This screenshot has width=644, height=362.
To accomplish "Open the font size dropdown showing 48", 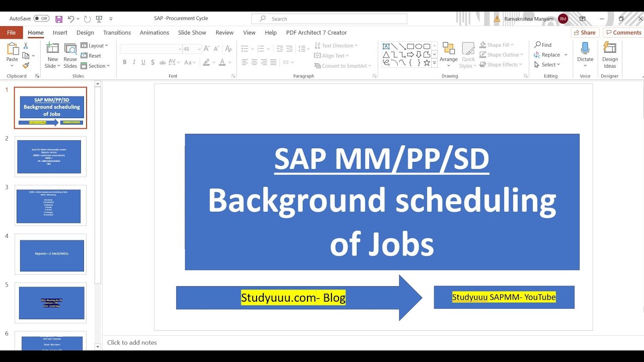I will [x=199, y=49].
